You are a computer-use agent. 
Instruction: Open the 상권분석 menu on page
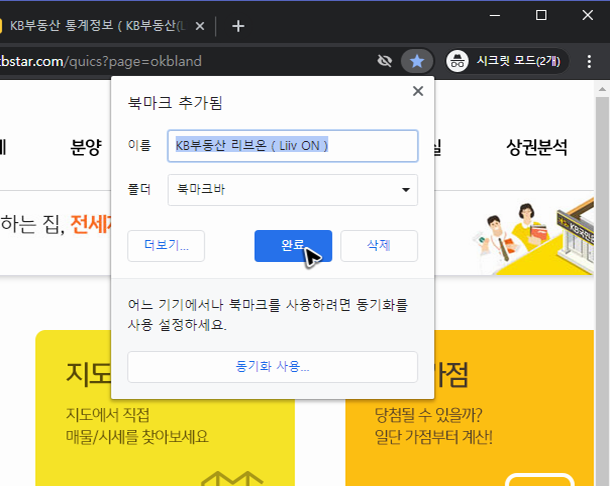point(536,147)
